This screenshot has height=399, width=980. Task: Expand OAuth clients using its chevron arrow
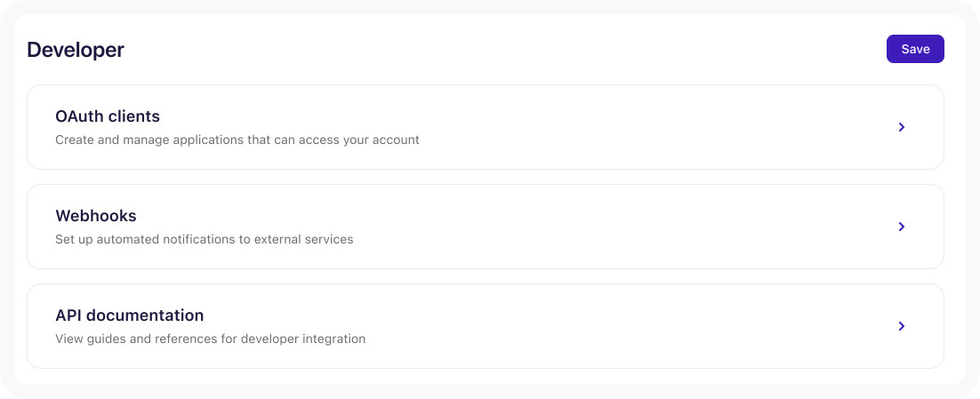(901, 127)
